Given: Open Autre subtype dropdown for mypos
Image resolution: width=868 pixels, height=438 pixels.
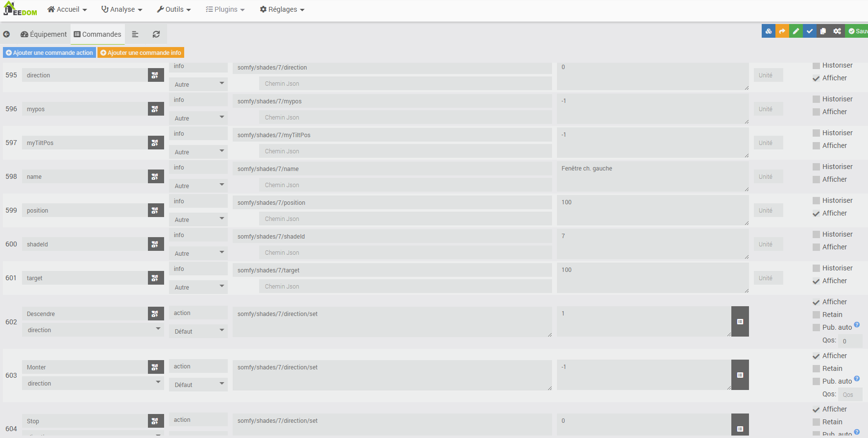Looking at the screenshot, I should (198, 118).
